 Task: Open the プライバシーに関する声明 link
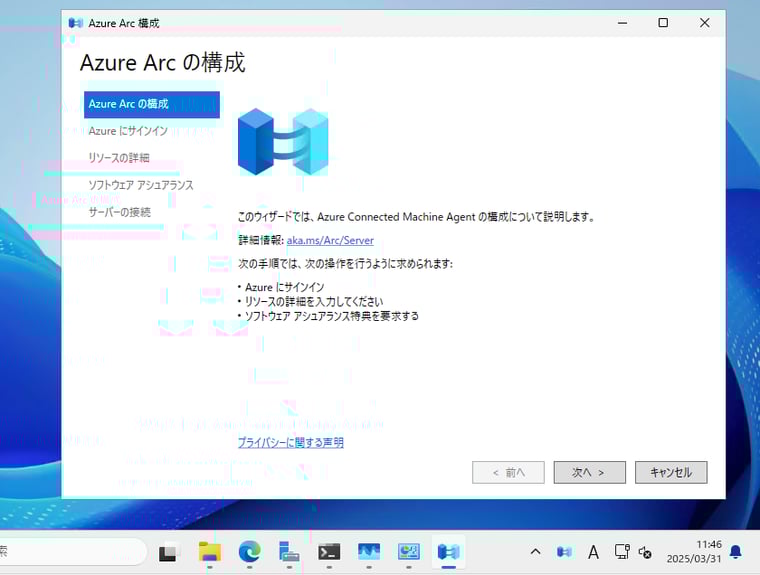(x=290, y=442)
